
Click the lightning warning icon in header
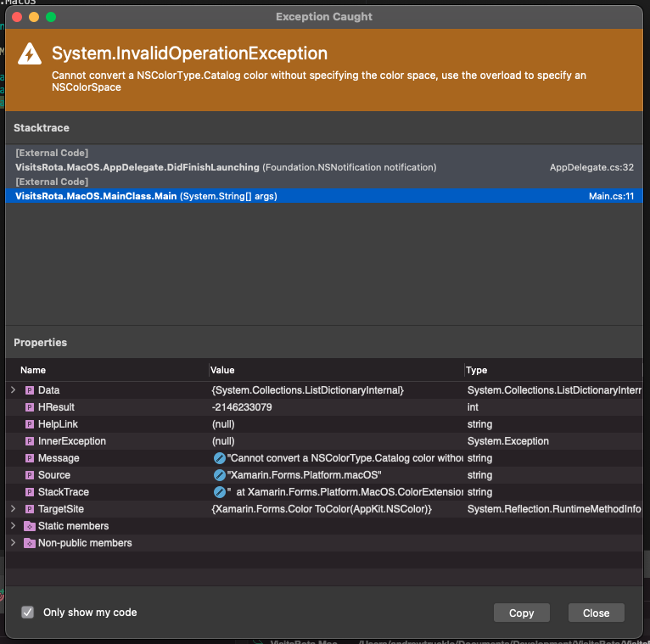30,54
